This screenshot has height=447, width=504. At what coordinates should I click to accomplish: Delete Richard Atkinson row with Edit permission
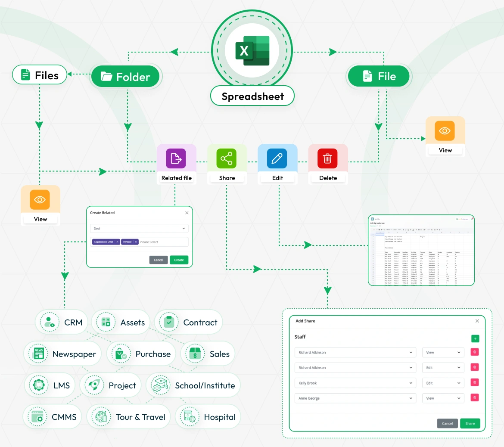pos(475,367)
